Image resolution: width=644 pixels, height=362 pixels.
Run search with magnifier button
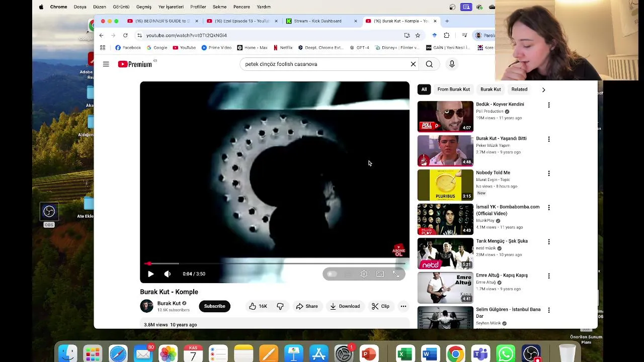(429, 64)
